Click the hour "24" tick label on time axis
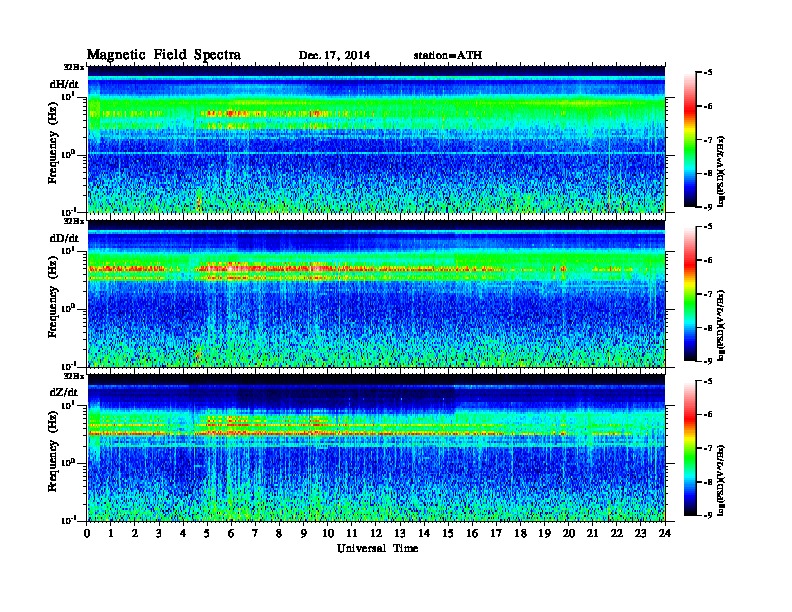The image size is (792, 612). pos(665,533)
